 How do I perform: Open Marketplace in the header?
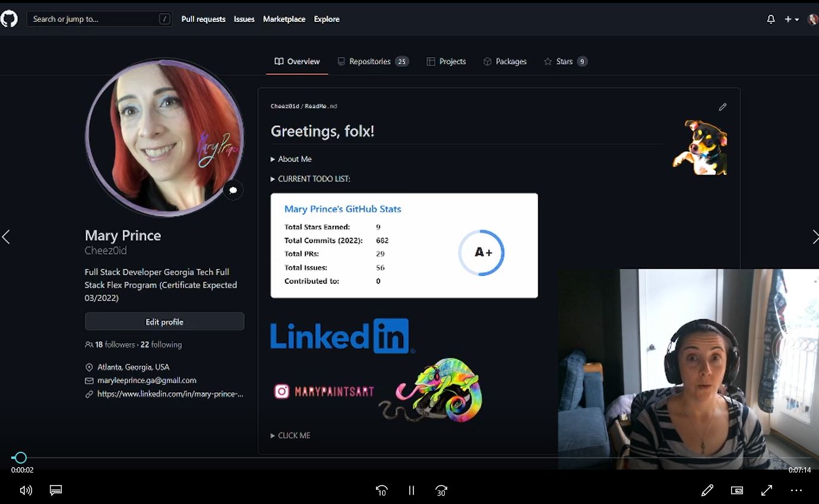[x=284, y=19]
